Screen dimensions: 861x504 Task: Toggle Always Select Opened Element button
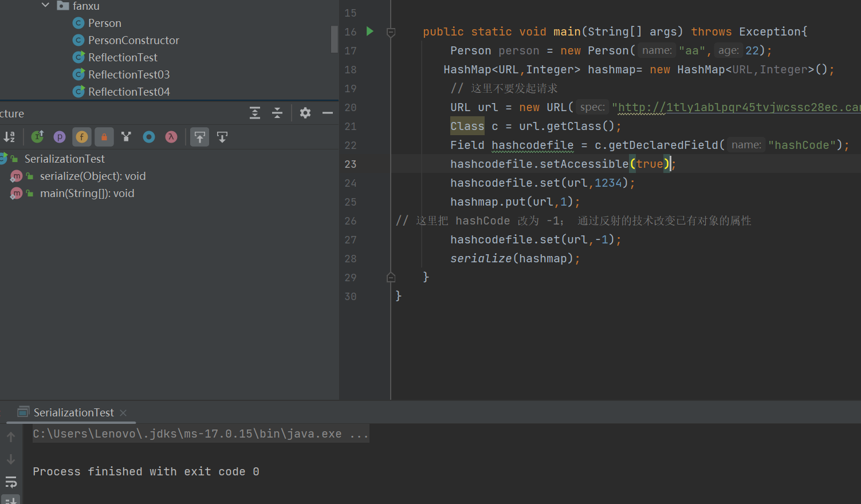coord(199,137)
